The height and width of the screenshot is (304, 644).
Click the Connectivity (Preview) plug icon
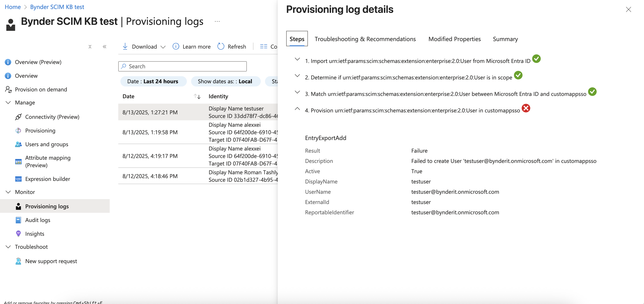pyautogui.click(x=18, y=117)
